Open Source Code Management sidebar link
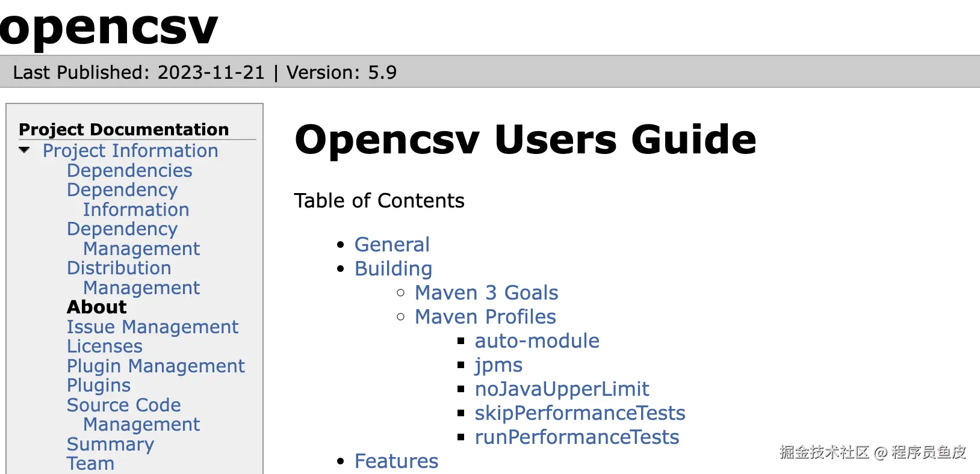 point(134,414)
